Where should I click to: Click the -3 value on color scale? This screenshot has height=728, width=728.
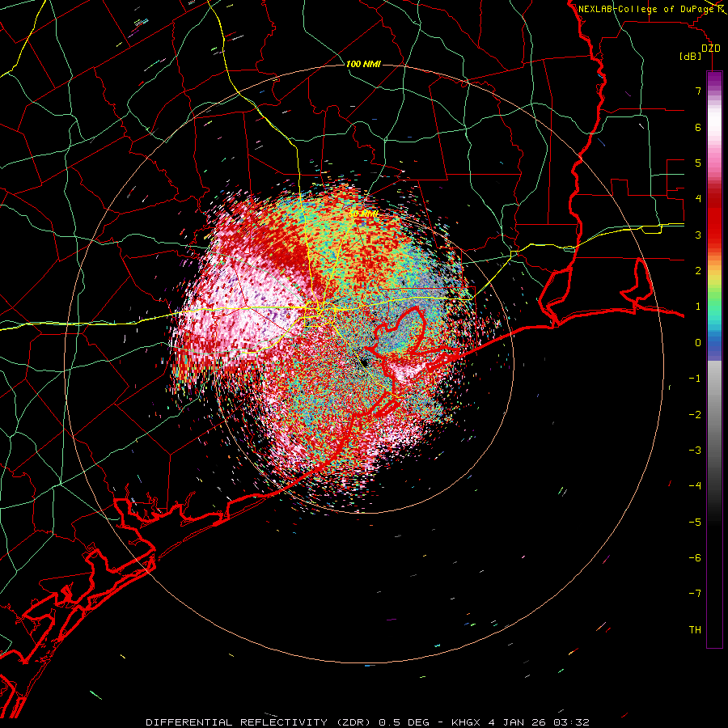point(695,451)
